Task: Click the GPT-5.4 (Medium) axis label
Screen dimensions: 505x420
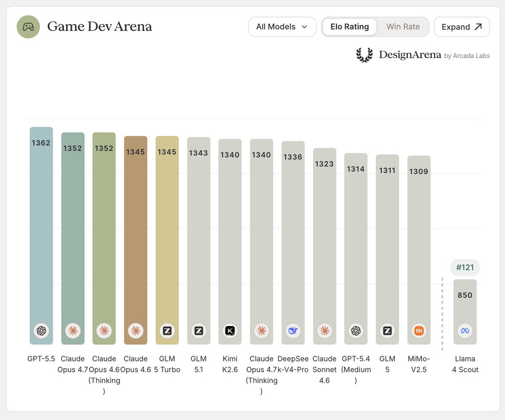Action: [x=356, y=370]
